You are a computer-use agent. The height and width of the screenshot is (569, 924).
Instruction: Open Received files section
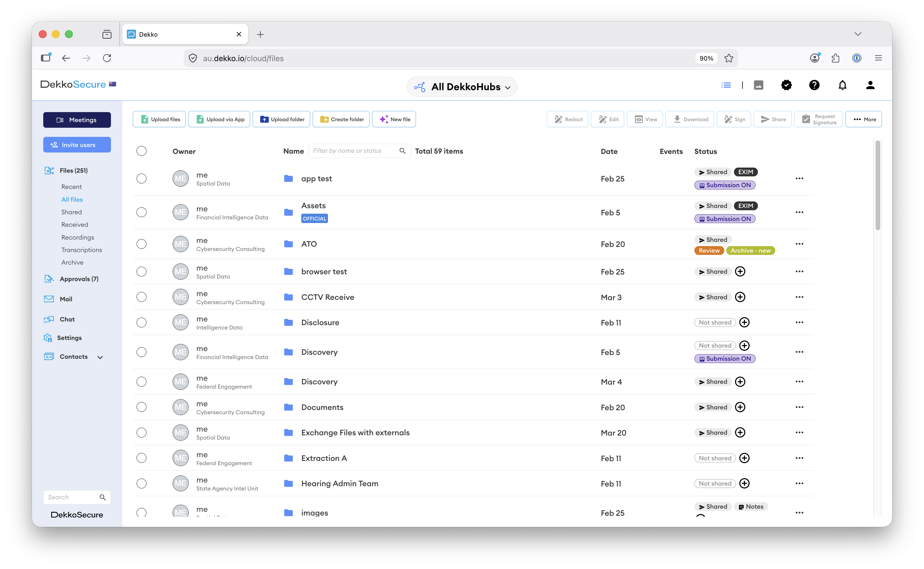click(75, 225)
